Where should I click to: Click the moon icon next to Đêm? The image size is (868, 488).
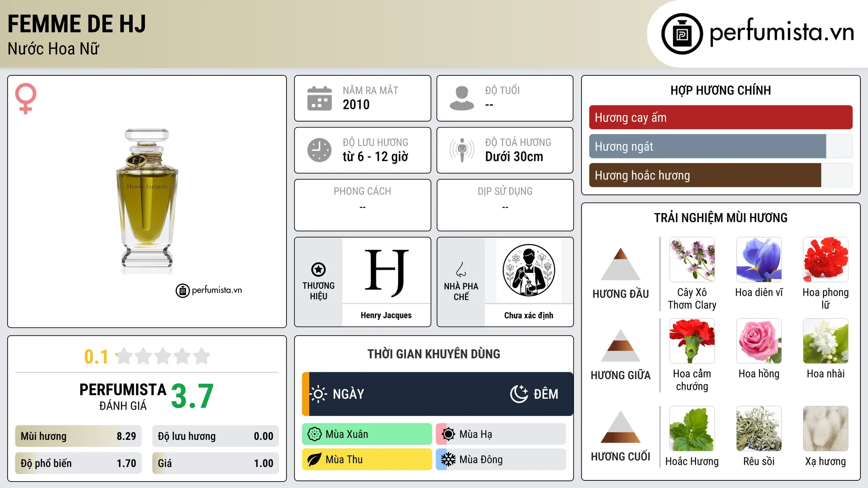click(519, 394)
